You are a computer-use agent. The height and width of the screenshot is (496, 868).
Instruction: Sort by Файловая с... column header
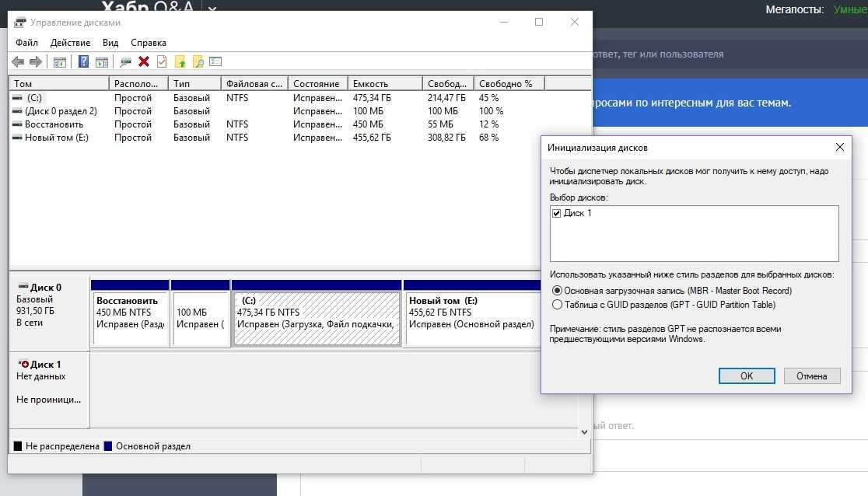(254, 84)
